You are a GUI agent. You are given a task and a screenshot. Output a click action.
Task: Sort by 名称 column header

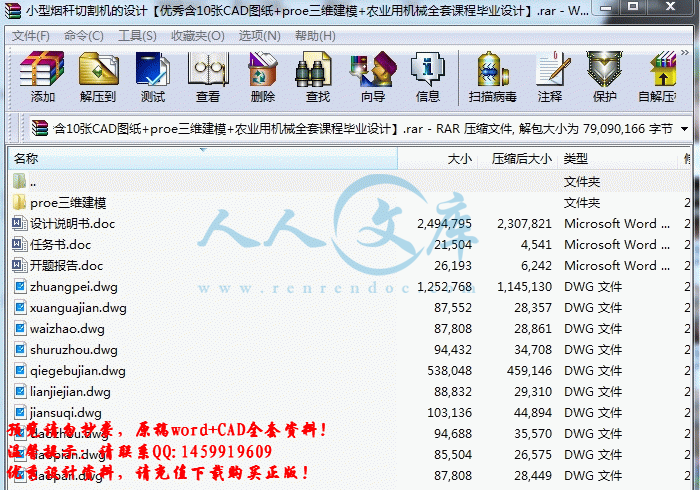pyautogui.click(x=203, y=158)
